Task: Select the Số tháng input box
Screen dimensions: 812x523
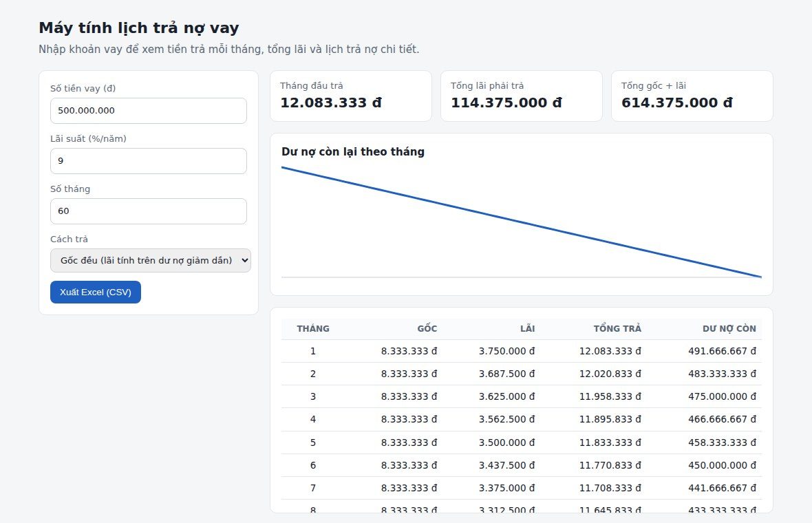Action: click(x=148, y=211)
